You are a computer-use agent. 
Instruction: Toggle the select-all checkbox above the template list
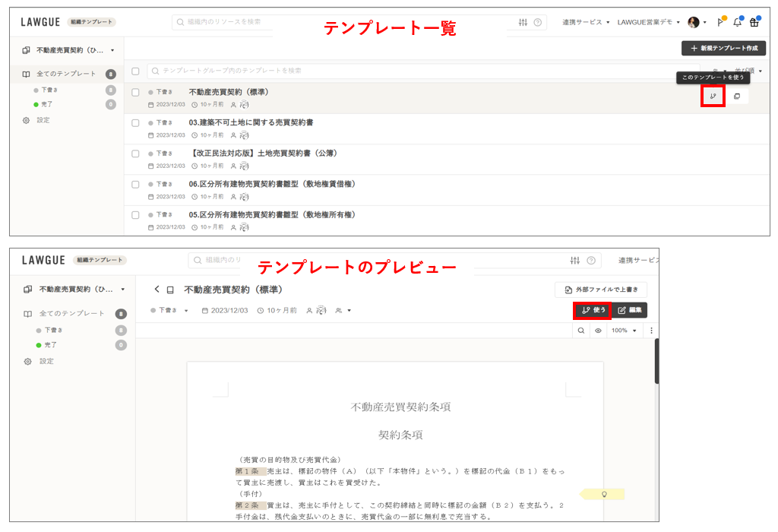click(135, 71)
